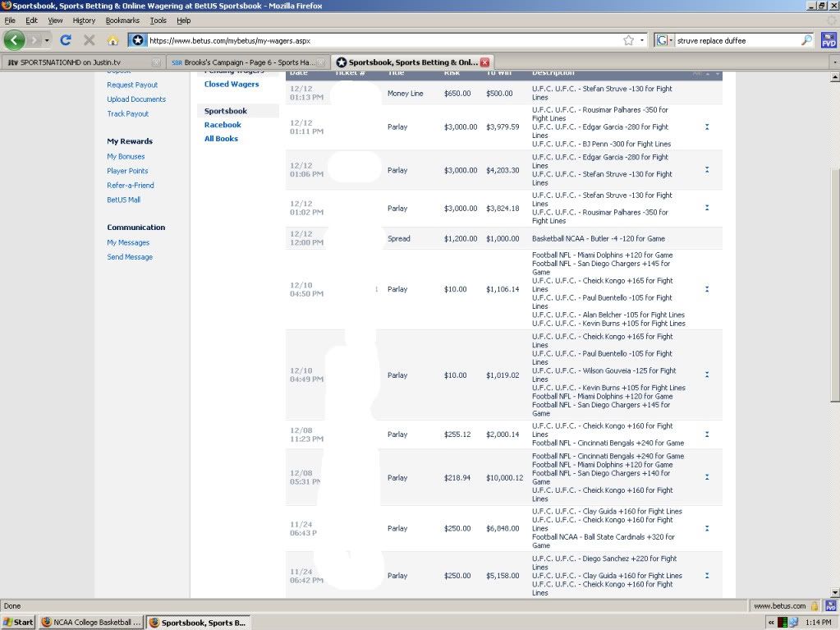Expand the 12/08 11:23 PM parlay
Viewport: 840px width, 630px height.
(707, 435)
